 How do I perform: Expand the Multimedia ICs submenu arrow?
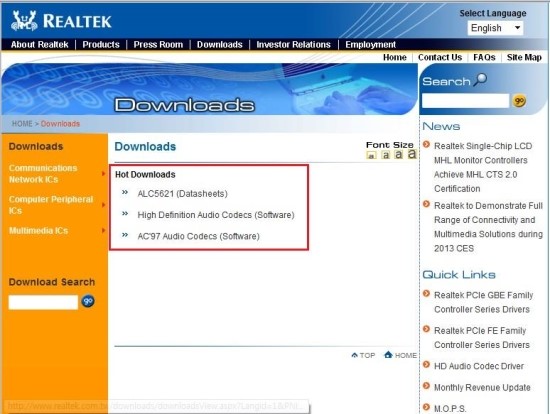click(103, 231)
